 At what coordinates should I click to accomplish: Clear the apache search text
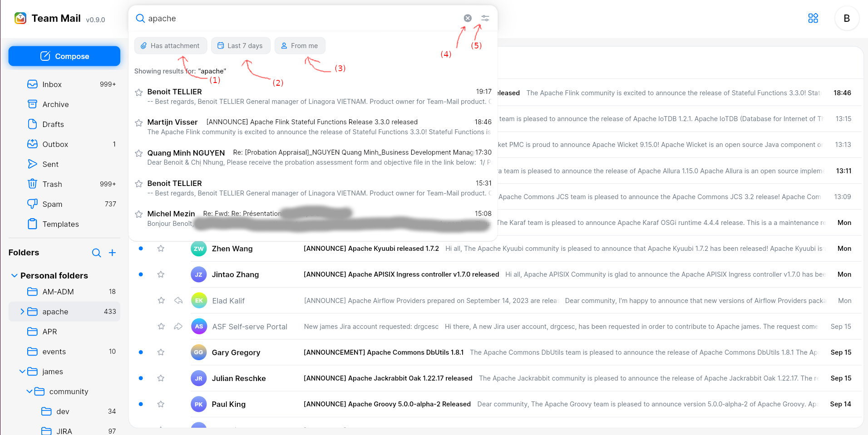tap(468, 18)
